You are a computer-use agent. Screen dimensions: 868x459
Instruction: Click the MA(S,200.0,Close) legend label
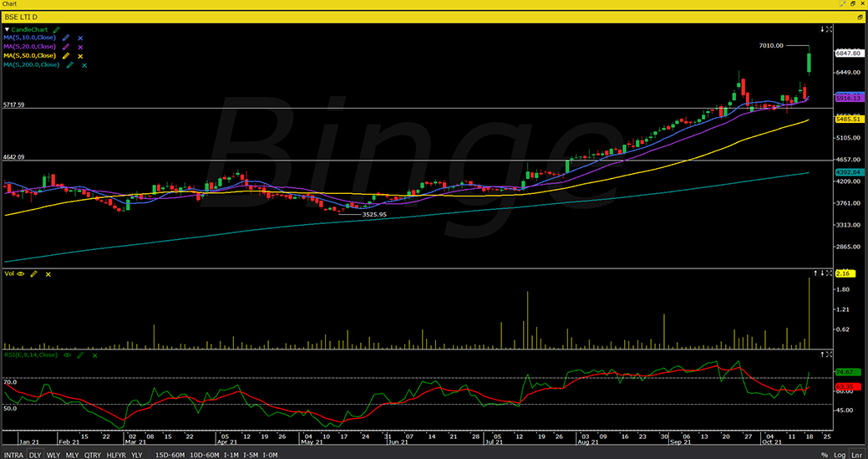coord(32,64)
